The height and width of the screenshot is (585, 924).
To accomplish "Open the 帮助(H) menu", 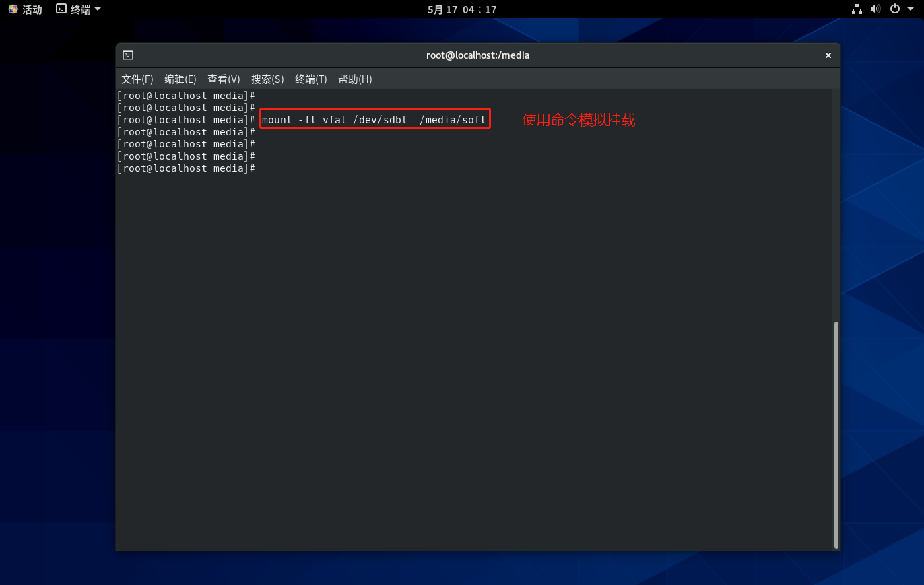I will coord(355,79).
